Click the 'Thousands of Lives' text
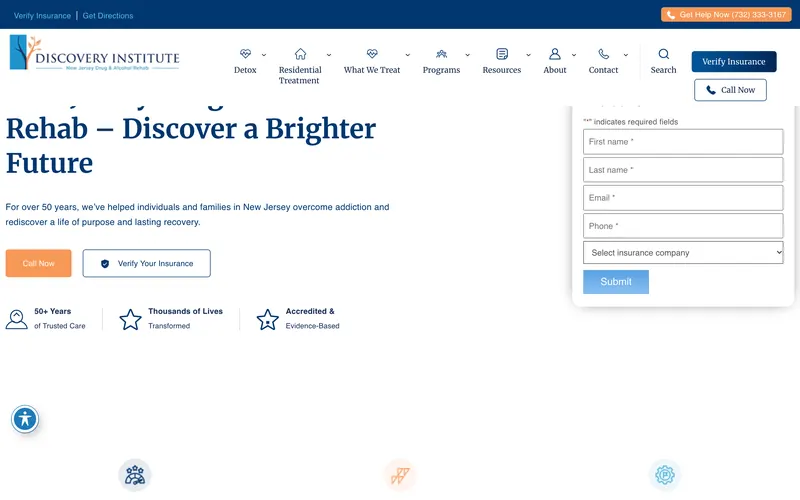This screenshot has height=500, width=800. point(185,311)
